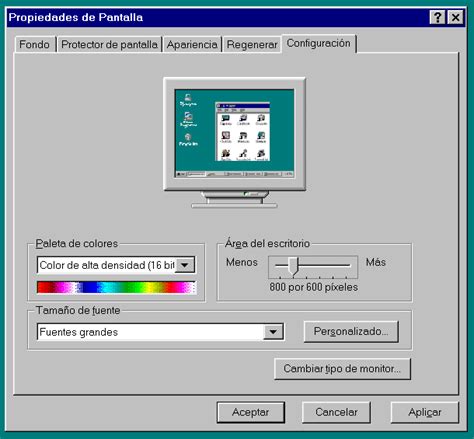The height and width of the screenshot is (439, 474).
Task: Confirm with the Aceptar button
Action: tap(251, 412)
